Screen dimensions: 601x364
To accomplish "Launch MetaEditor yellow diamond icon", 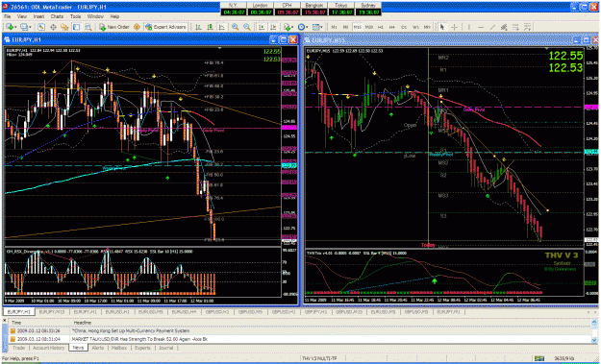I will point(137,27).
